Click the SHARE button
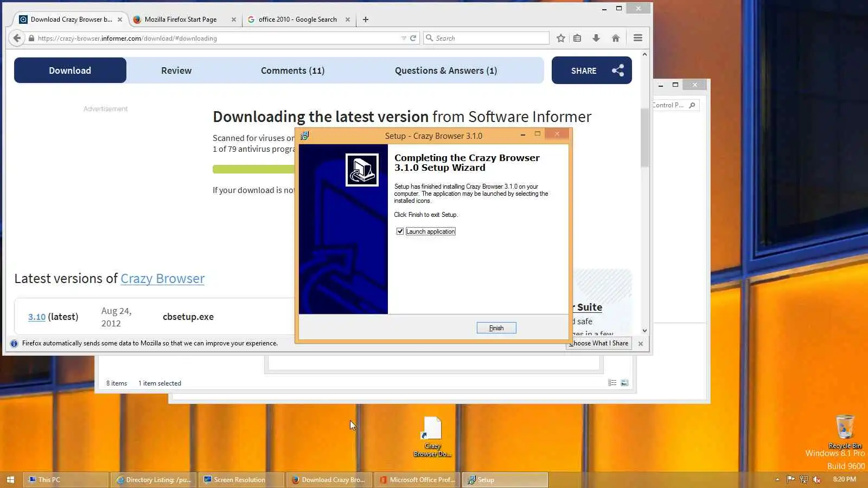The image size is (868, 488). pos(592,70)
